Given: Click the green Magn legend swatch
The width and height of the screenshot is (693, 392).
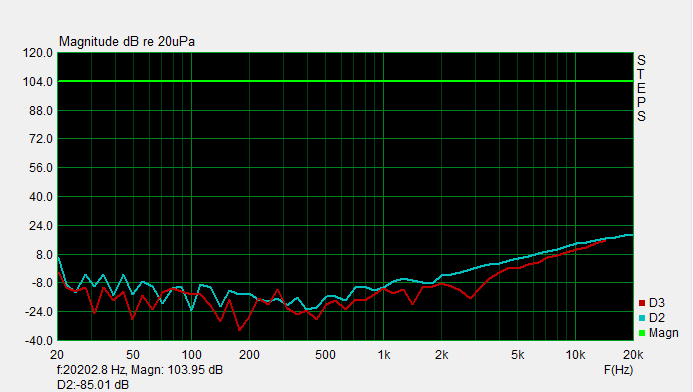Looking at the screenshot, I should [642, 333].
